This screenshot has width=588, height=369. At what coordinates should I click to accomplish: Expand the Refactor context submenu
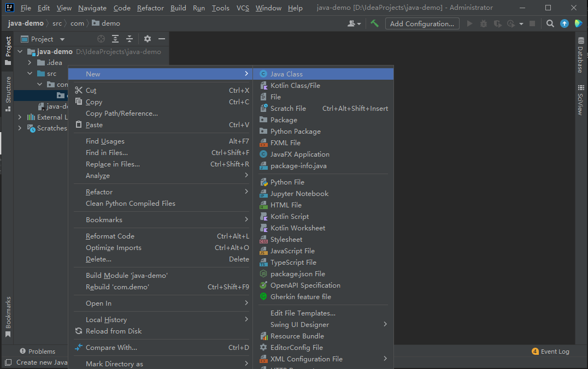click(162, 192)
